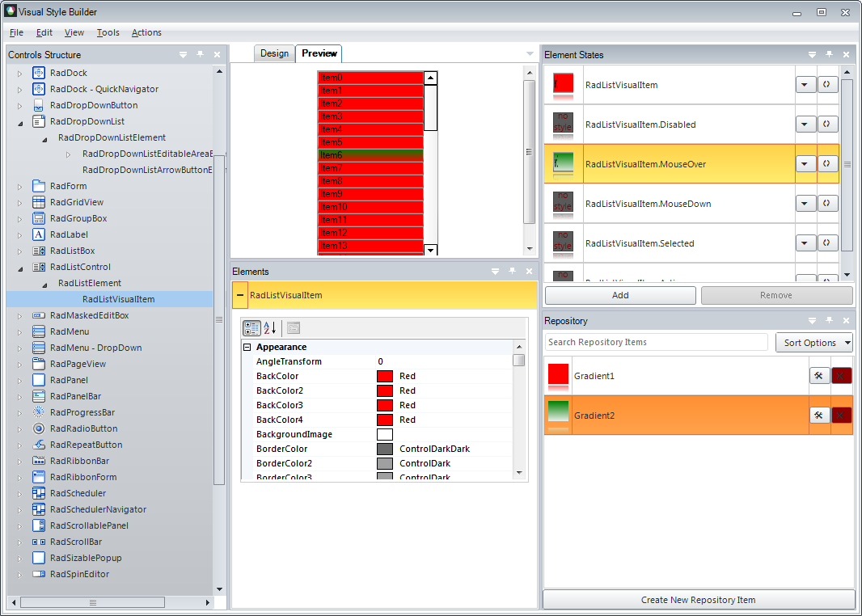Click reset icon for RadListVisualItem state
The image size is (862, 616).
pos(826,85)
